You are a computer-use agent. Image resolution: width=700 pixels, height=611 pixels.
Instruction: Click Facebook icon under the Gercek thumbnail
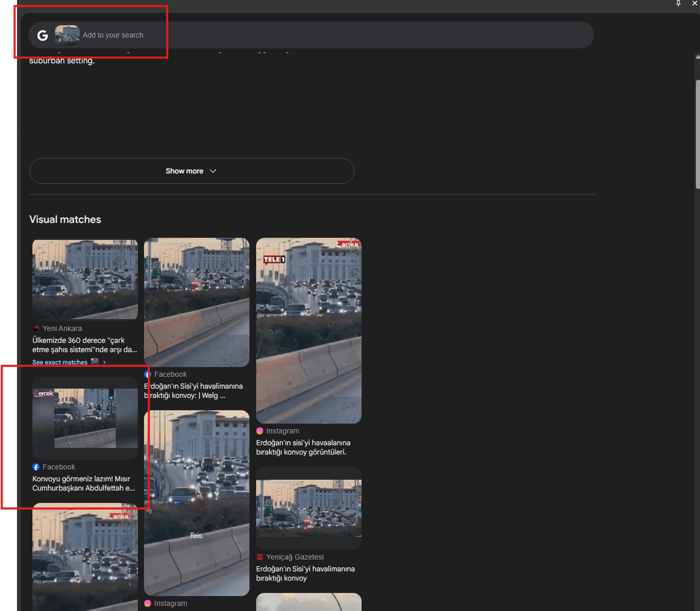pyautogui.click(x=36, y=467)
